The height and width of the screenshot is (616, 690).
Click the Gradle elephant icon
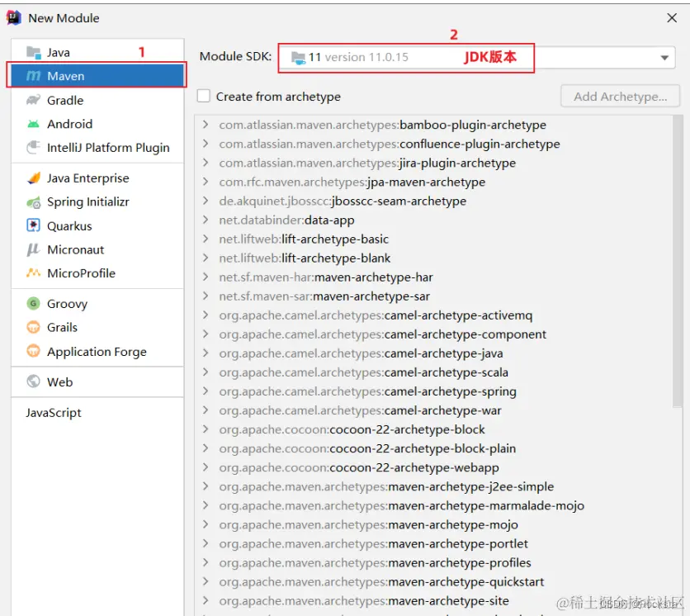34,101
